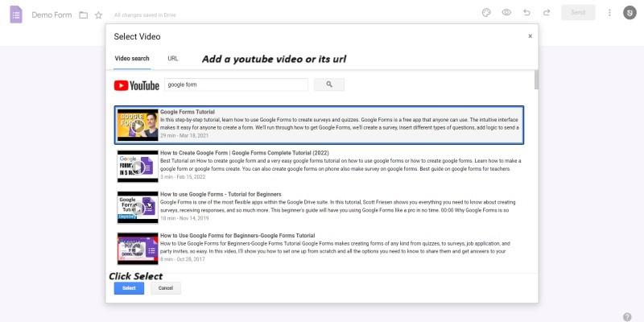Click the blue Select button
The height and width of the screenshot is (322, 644).
129,288
